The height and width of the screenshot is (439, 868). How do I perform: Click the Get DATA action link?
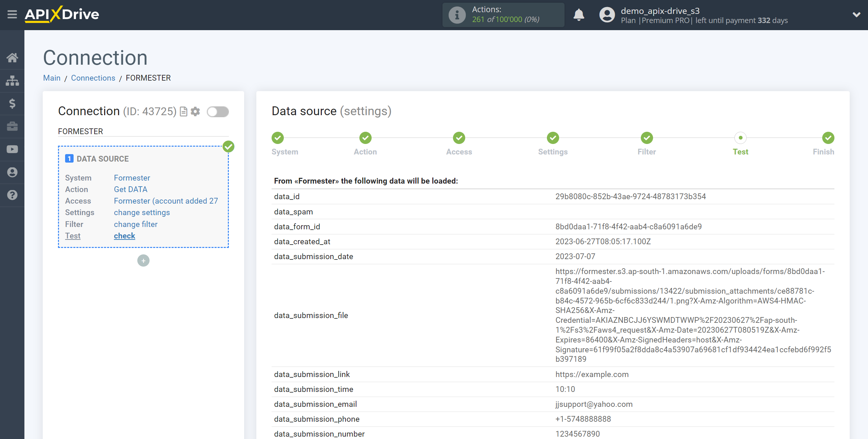coord(131,189)
